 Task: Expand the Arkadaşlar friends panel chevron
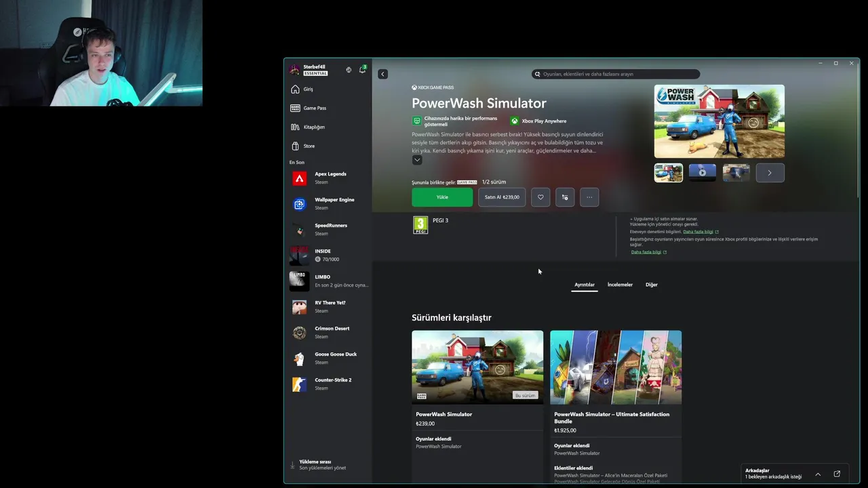(x=818, y=474)
